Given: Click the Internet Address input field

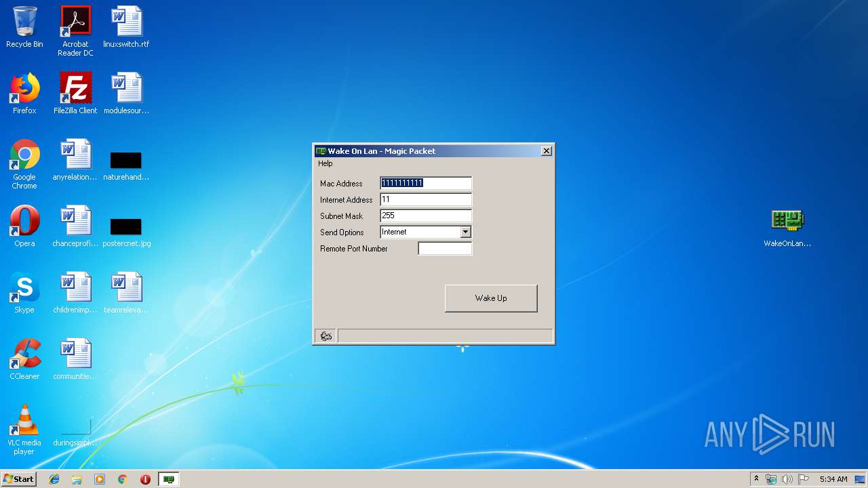Looking at the screenshot, I should 426,199.
